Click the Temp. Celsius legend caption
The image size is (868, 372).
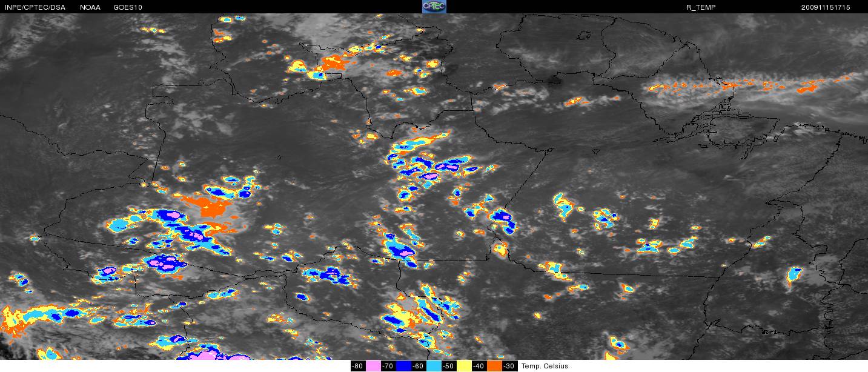point(545,366)
